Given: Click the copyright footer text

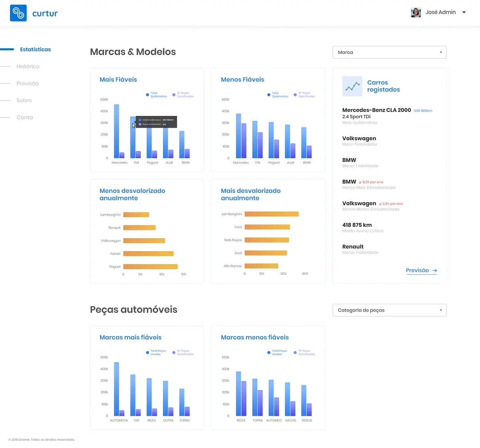Looking at the screenshot, I should (42, 440).
